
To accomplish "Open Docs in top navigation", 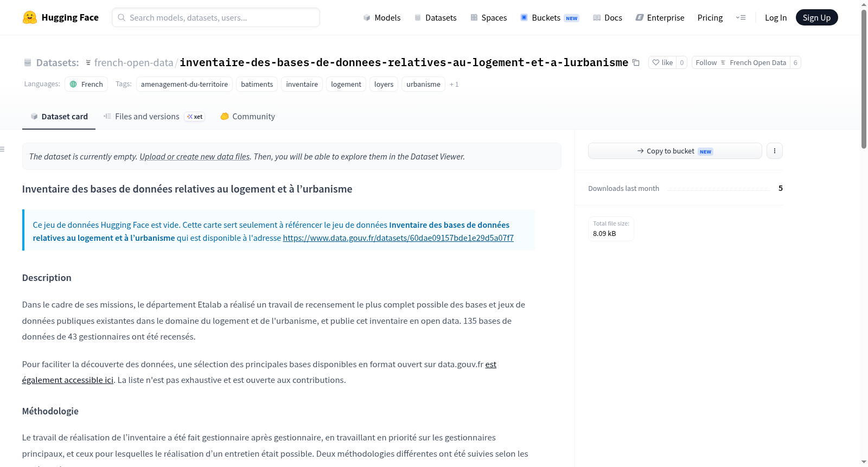I will [x=608, y=17].
